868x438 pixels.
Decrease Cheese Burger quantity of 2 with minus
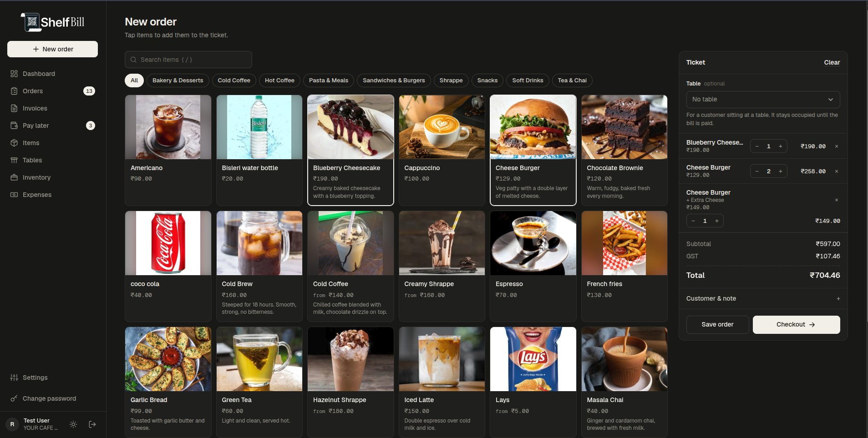point(757,171)
